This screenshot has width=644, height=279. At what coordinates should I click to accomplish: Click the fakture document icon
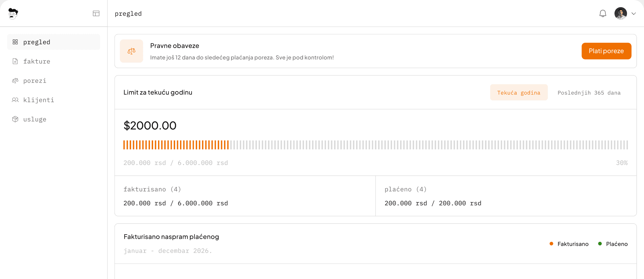click(15, 61)
